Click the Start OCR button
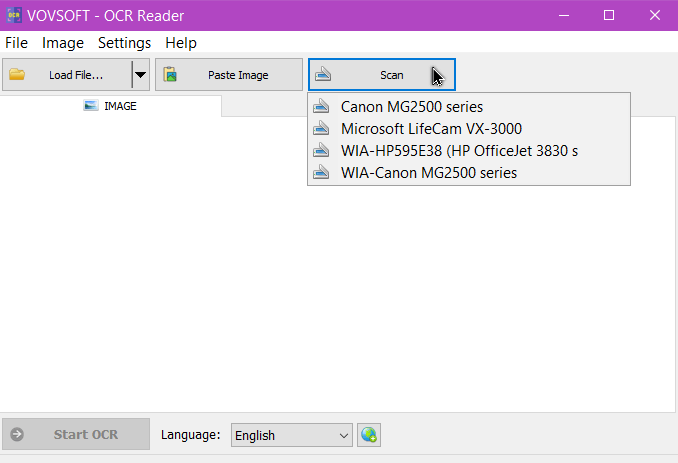This screenshot has width=678, height=463. pyautogui.click(x=76, y=434)
